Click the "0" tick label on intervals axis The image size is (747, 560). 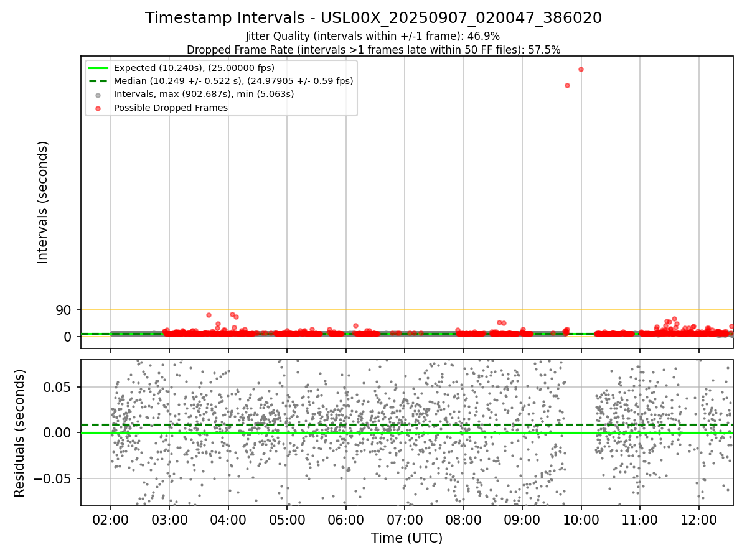[x=68, y=337]
